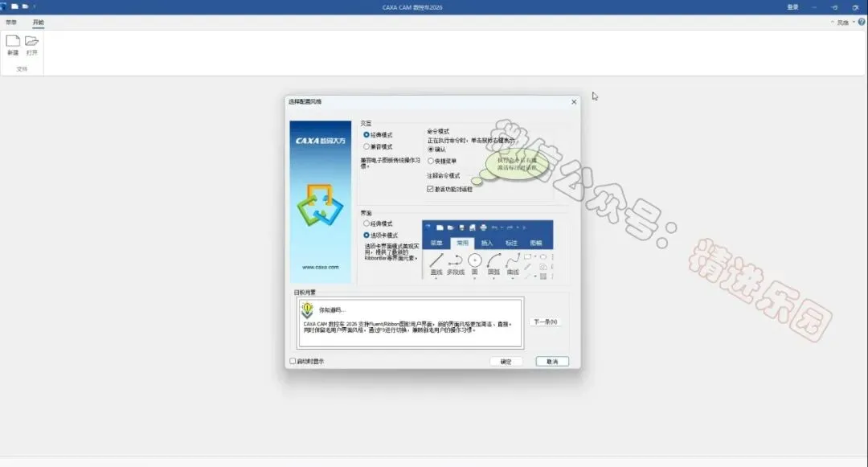Open the 菜单 menu tab
This screenshot has width=868, height=467.
click(x=11, y=23)
